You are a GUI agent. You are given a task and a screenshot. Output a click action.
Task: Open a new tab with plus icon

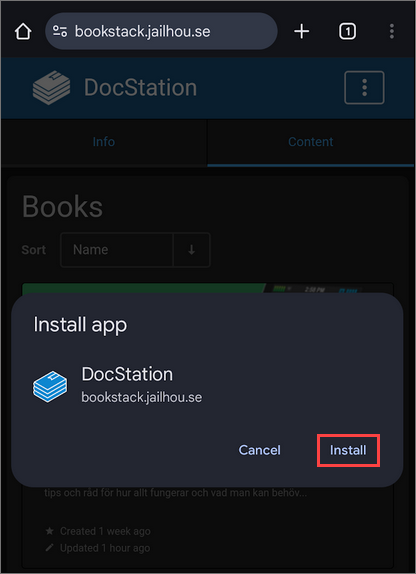coord(301,31)
